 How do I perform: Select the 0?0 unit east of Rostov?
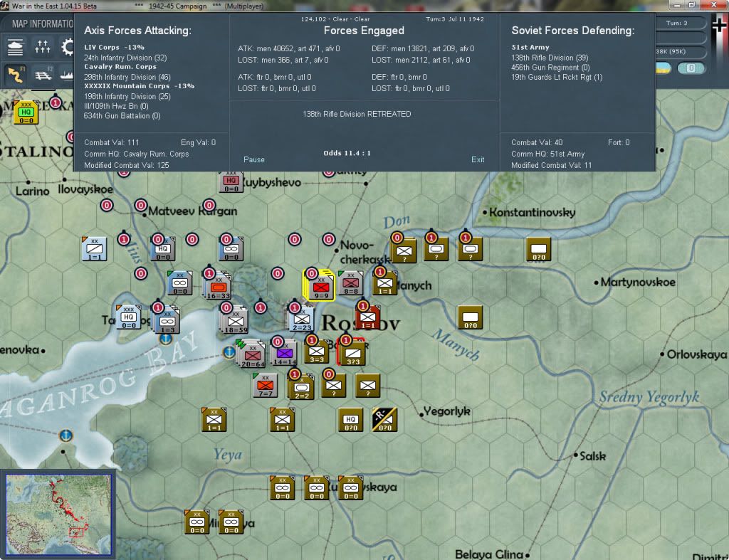coord(470,317)
